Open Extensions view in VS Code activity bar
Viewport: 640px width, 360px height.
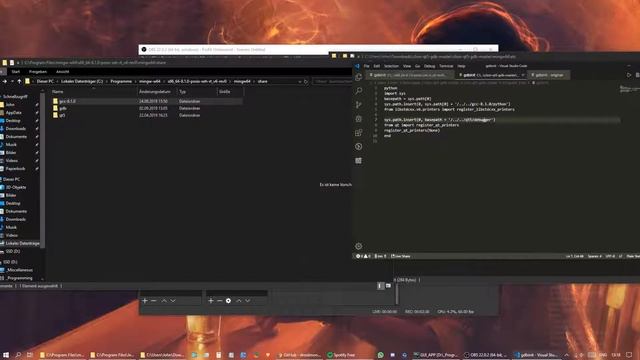click(x=358, y=133)
